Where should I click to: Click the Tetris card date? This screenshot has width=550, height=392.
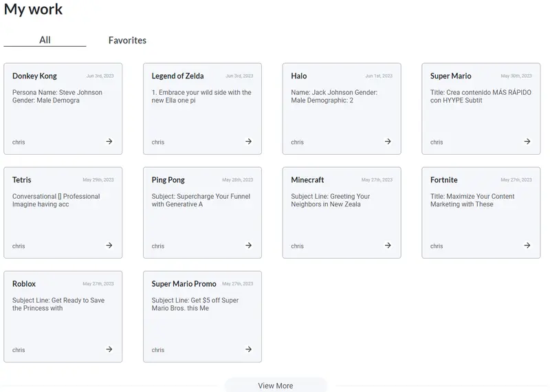coord(98,179)
